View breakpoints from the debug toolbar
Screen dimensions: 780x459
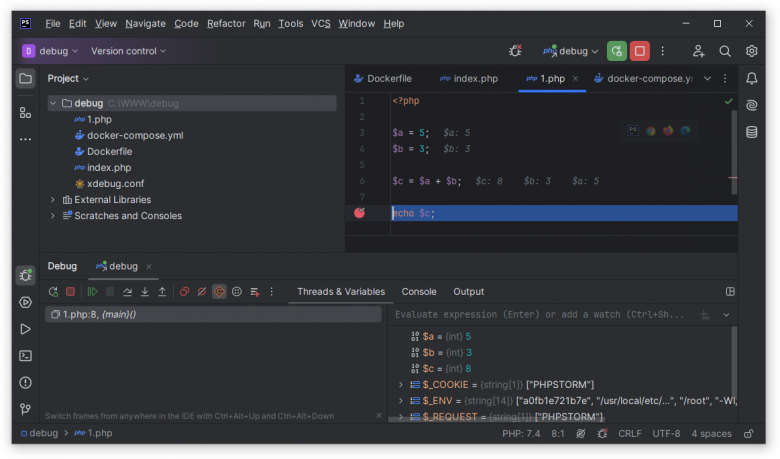185,292
